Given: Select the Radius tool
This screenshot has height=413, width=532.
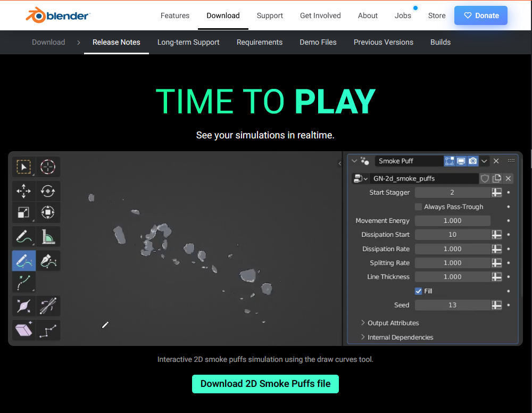Looking at the screenshot, I should point(24,306).
